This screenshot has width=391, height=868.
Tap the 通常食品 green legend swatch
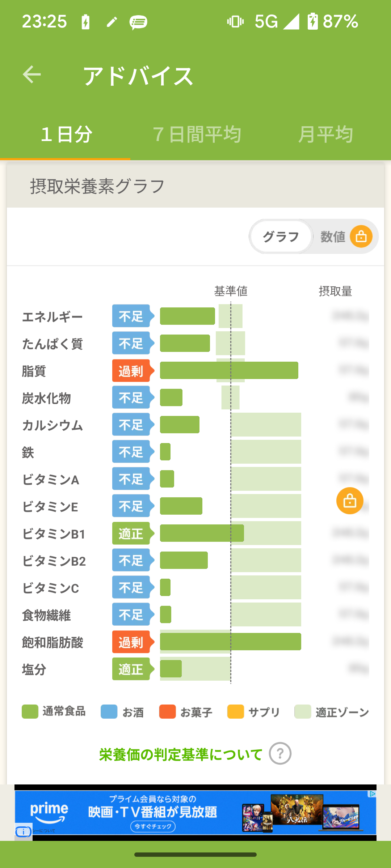point(30,711)
